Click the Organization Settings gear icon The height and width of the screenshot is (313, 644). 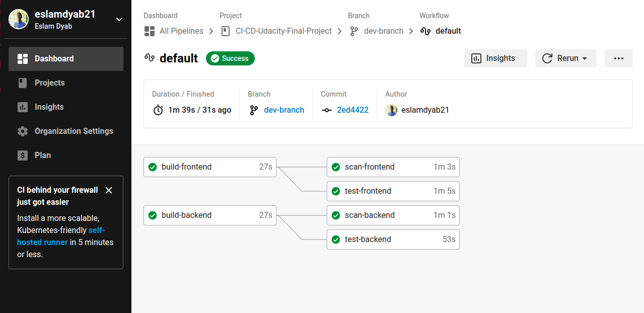pos(23,131)
